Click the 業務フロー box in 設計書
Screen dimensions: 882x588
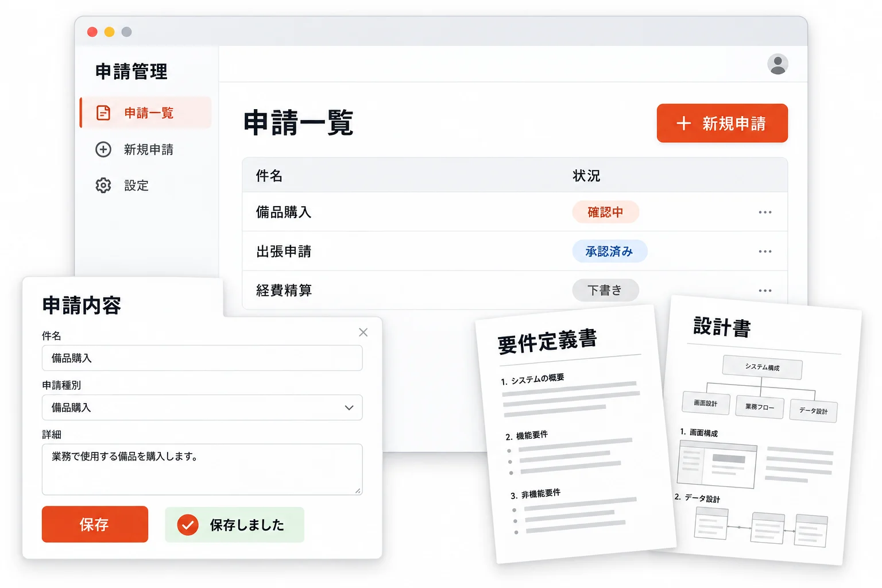click(760, 407)
